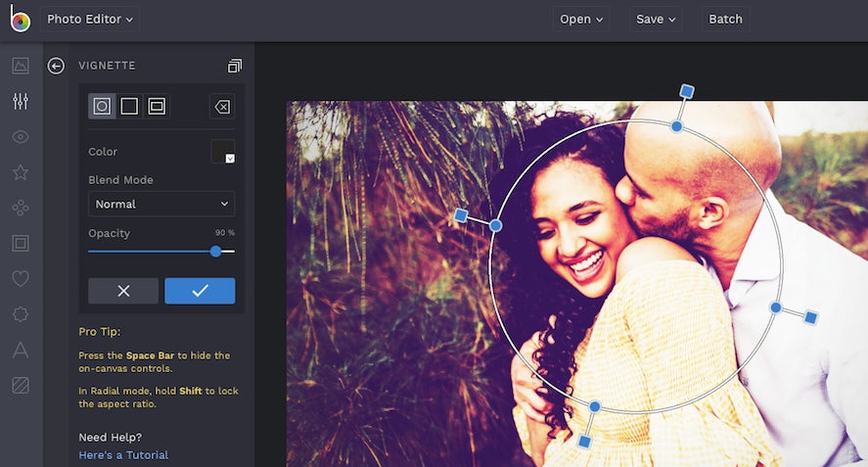Click the duplicate layers icon next to VIGNETTE
This screenshot has width=868, height=467.
tap(235, 66)
